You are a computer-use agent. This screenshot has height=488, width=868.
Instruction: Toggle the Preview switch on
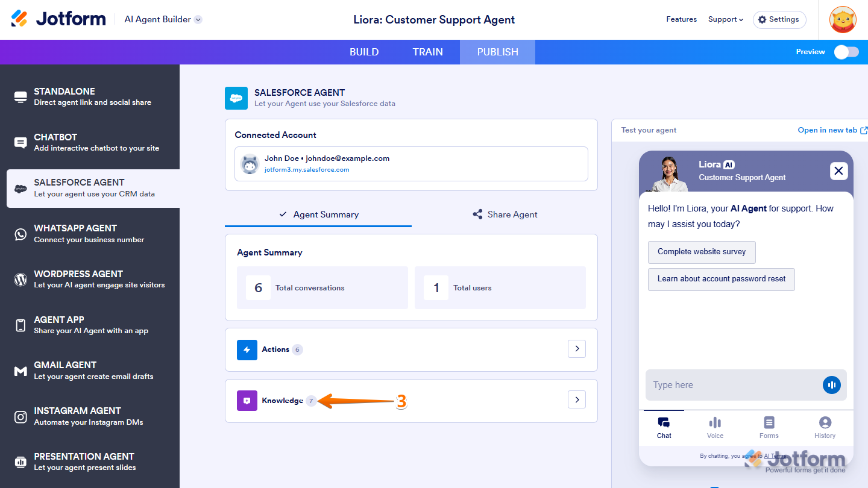click(846, 52)
